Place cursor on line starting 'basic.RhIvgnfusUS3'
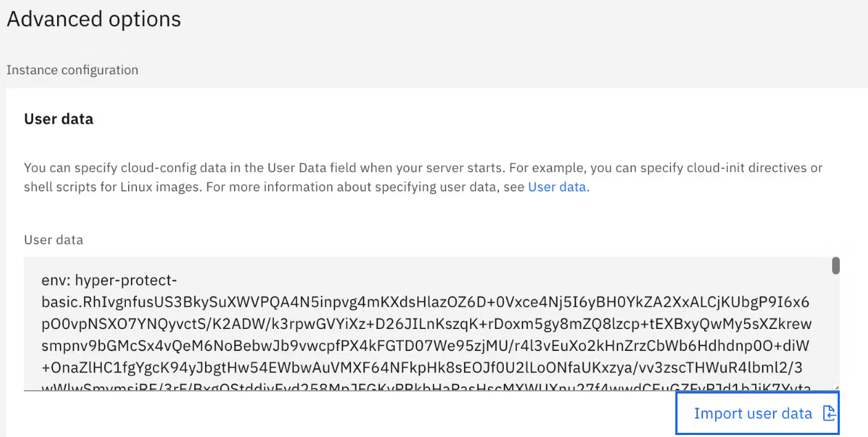 coord(425,302)
